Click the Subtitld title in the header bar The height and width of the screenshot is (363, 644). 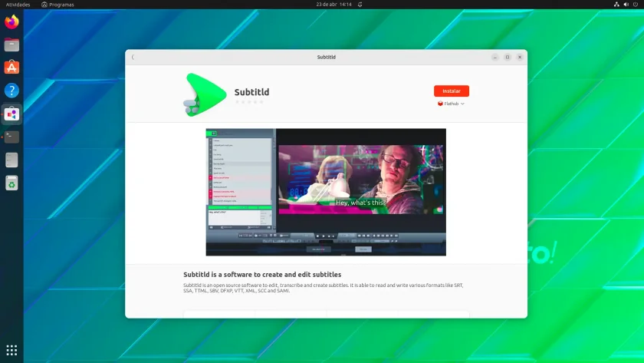click(326, 57)
